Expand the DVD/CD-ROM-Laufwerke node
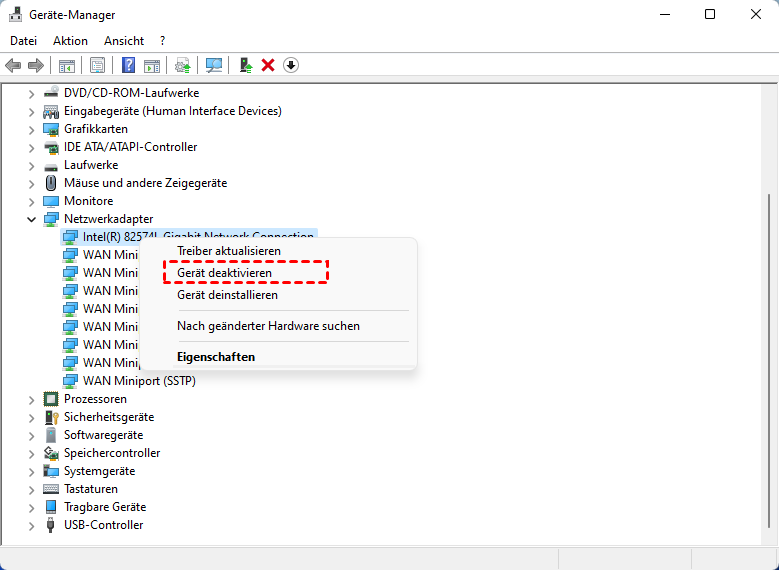Viewport: 779px width, 570px height. coord(31,94)
